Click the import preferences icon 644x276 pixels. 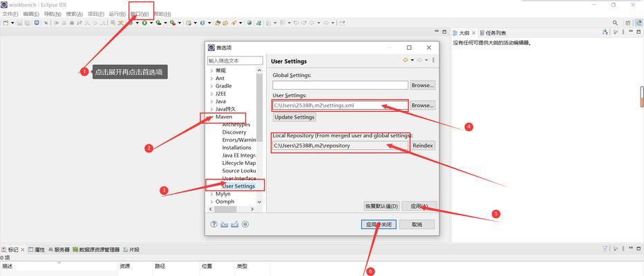click(225, 224)
